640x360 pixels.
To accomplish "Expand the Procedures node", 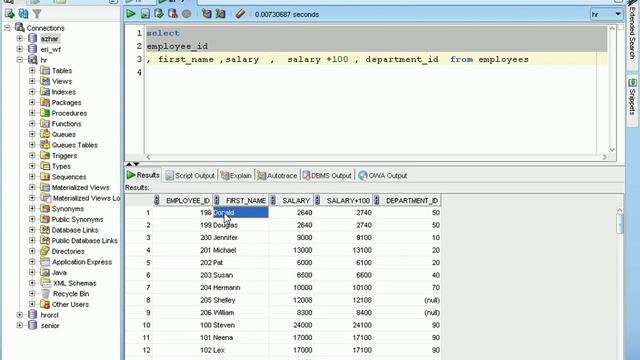I will pos(32,113).
